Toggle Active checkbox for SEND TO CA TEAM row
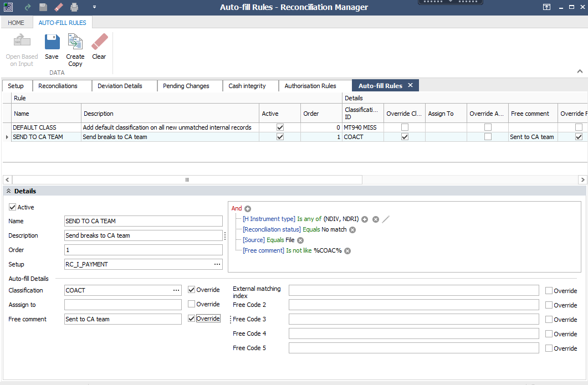 pos(280,137)
